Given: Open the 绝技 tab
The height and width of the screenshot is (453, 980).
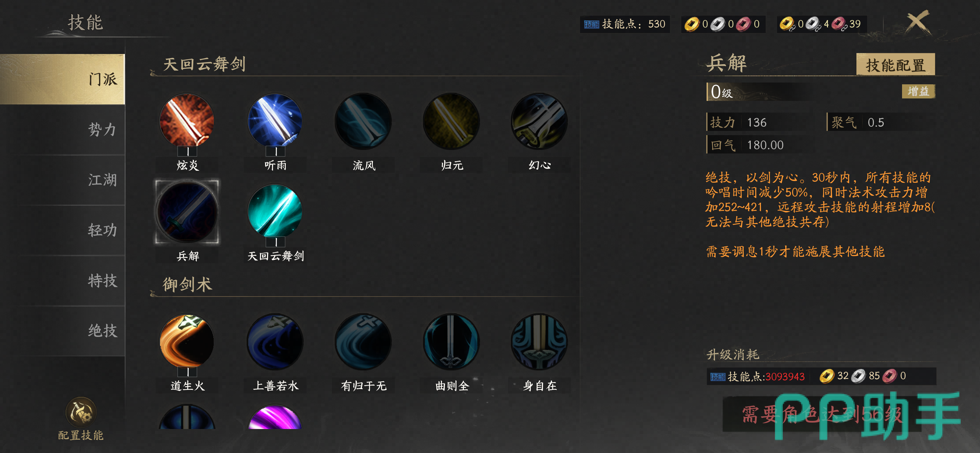Looking at the screenshot, I should click(63, 331).
